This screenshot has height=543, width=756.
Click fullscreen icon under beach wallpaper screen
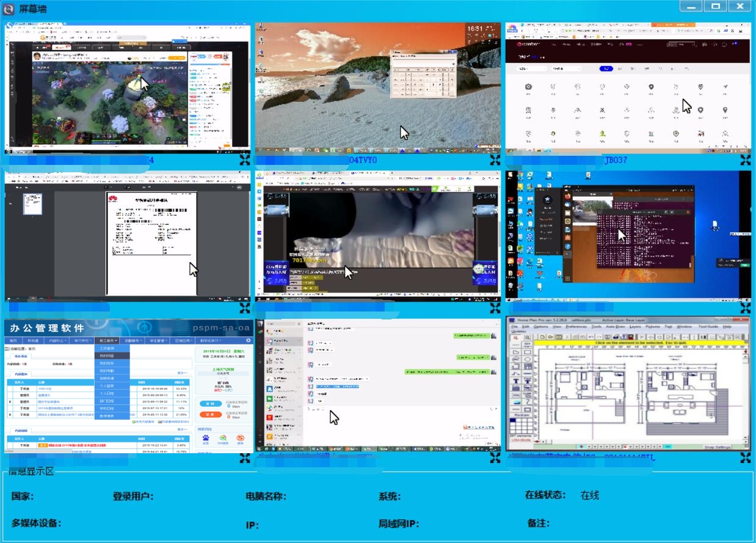point(495,160)
